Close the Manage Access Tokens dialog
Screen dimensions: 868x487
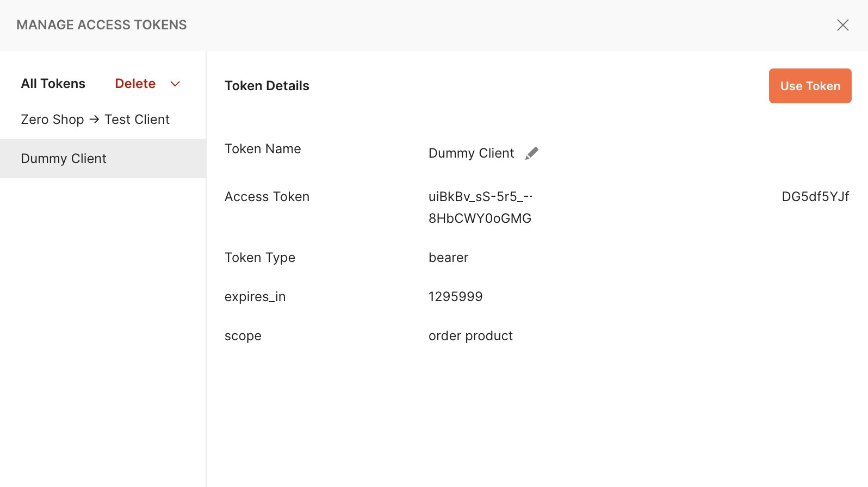(x=843, y=25)
